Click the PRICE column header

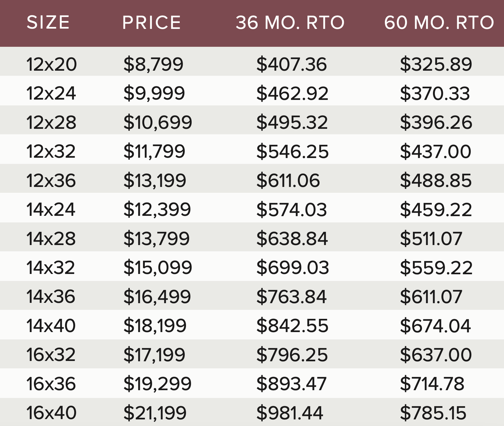point(152,22)
